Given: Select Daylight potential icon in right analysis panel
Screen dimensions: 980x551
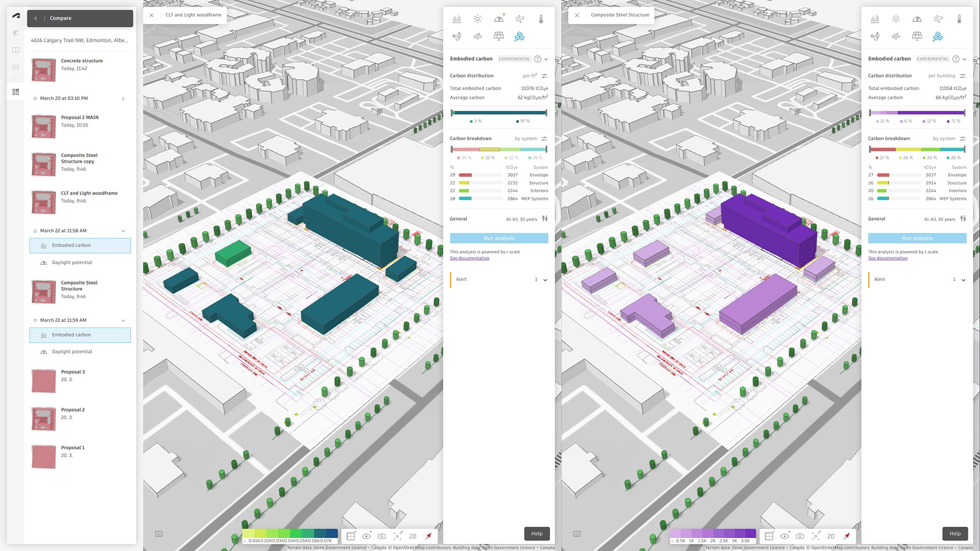Looking at the screenshot, I should click(917, 19).
